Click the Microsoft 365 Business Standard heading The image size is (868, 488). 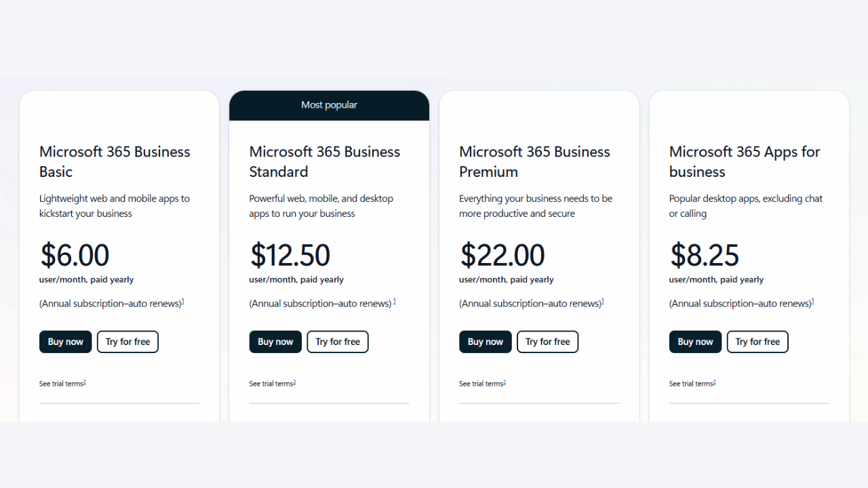[x=325, y=161]
